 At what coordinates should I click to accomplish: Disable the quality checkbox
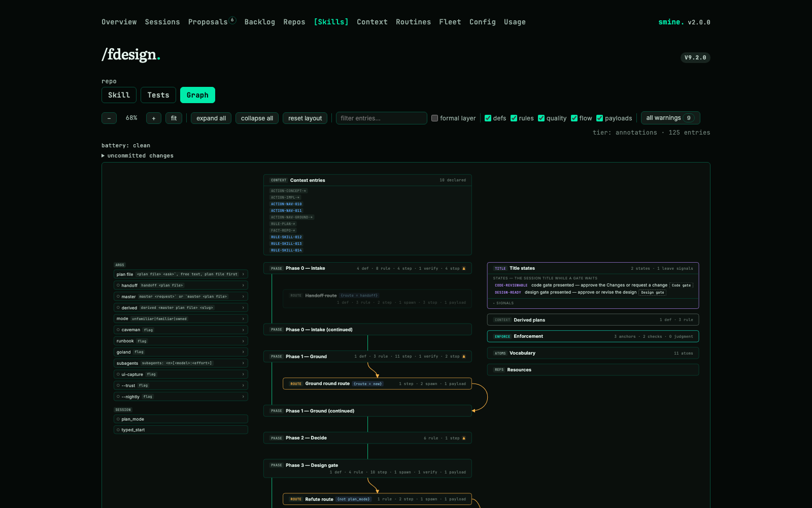click(x=542, y=118)
